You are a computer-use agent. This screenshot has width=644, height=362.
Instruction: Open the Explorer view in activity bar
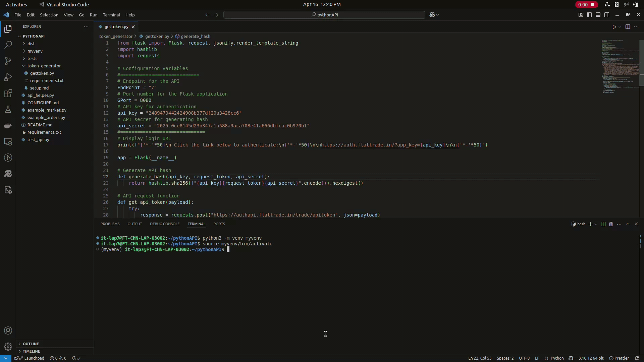8,29
